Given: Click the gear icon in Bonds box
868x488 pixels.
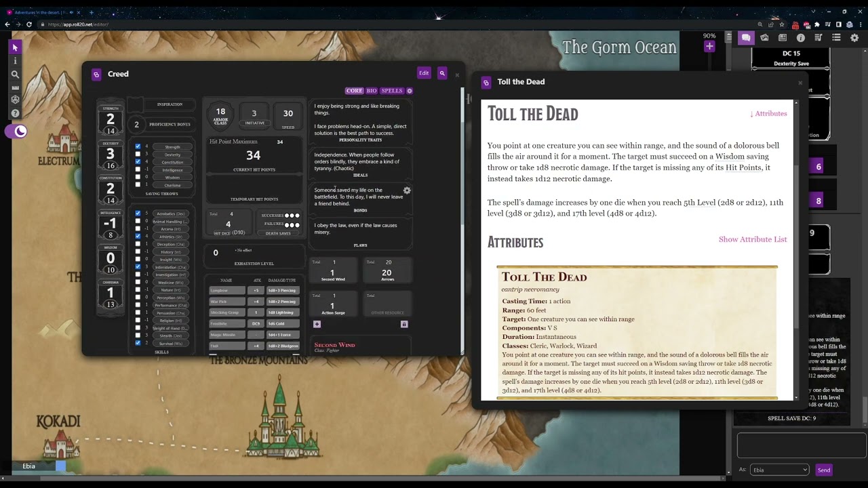Looking at the screenshot, I should click(407, 190).
